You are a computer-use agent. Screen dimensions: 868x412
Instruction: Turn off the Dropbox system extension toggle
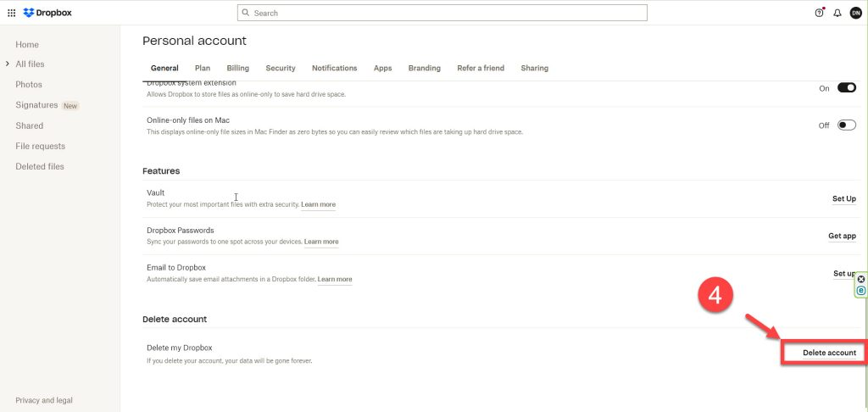click(847, 87)
